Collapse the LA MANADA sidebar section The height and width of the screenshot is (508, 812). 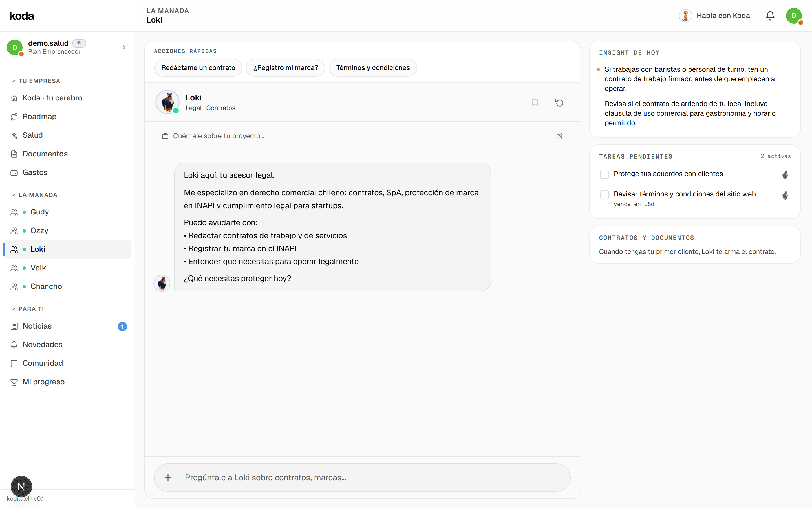[x=34, y=195]
